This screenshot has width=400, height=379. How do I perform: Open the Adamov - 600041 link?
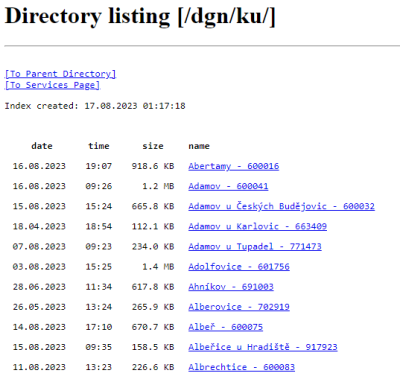[x=228, y=186]
